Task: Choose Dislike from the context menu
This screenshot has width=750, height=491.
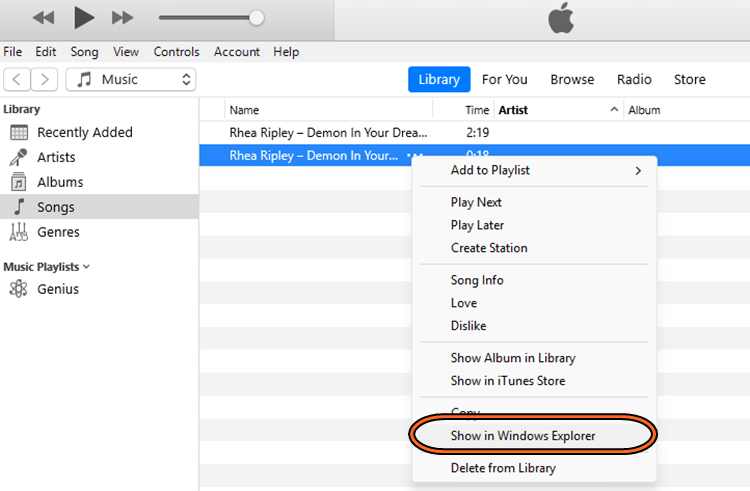Action: tap(534, 326)
